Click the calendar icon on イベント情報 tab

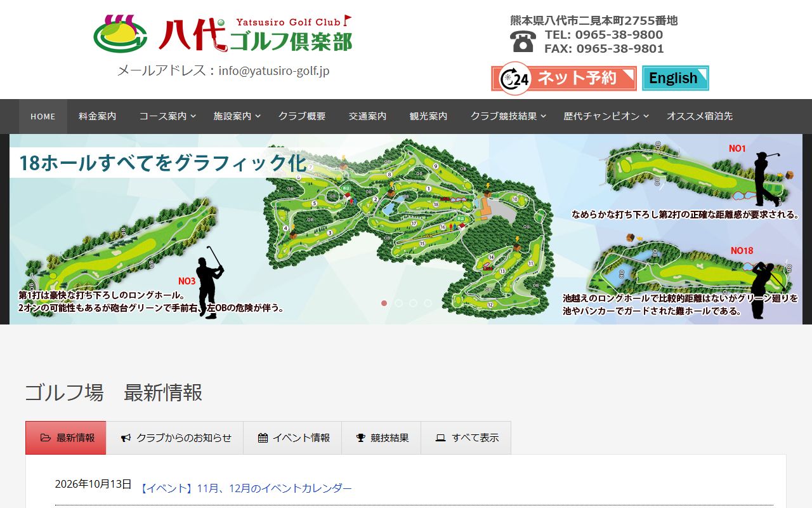click(x=263, y=438)
